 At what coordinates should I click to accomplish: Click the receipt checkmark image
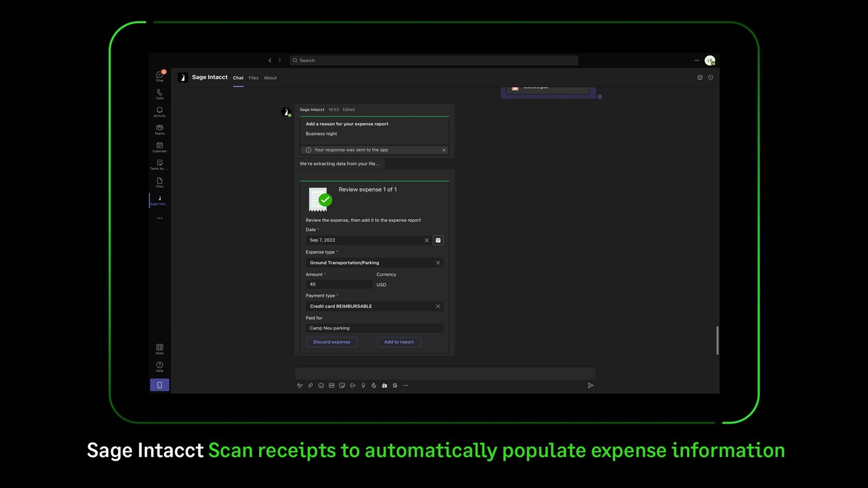[320, 200]
